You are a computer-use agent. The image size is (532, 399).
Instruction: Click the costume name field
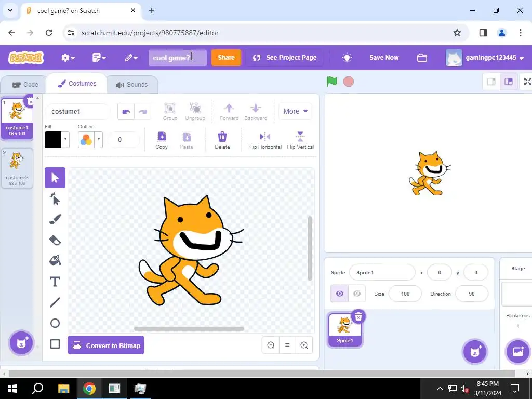(78, 112)
